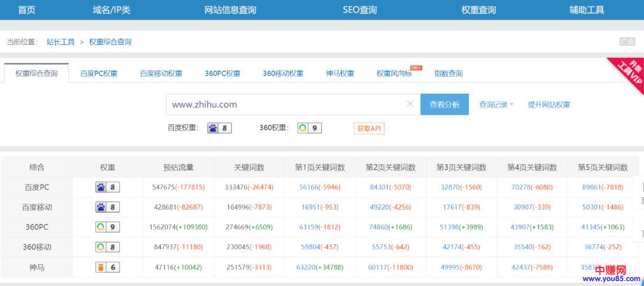Click the 百度PC row weight badge
The height and width of the screenshot is (286, 644).
[107, 187]
